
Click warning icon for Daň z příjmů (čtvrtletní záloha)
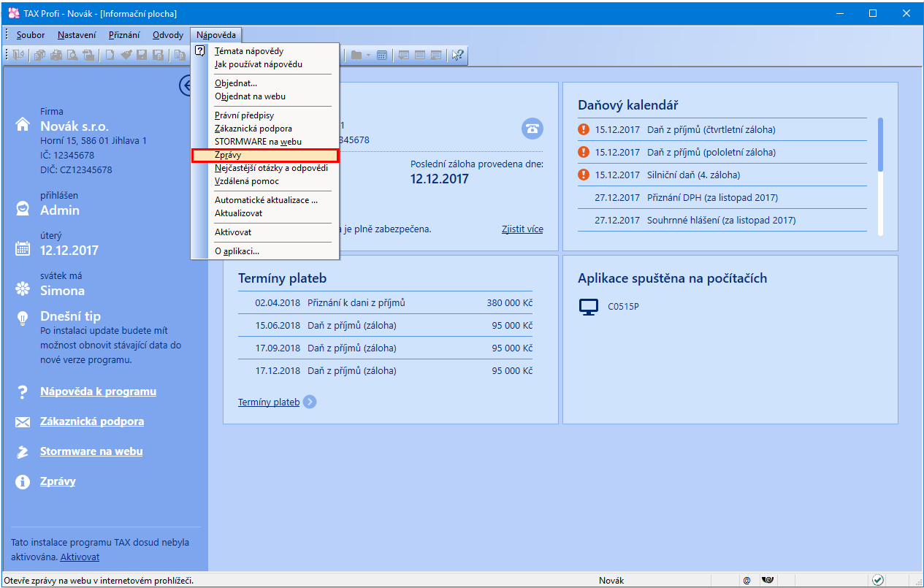click(583, 129)
